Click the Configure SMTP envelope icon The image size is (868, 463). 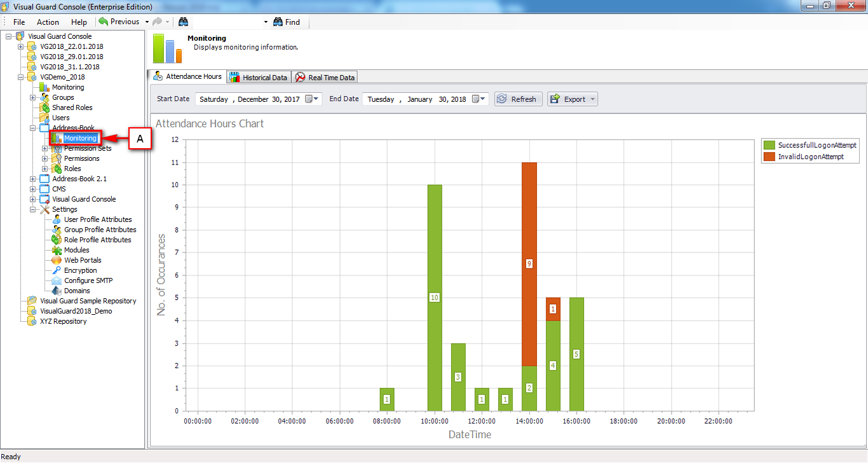tap(58, 280)
